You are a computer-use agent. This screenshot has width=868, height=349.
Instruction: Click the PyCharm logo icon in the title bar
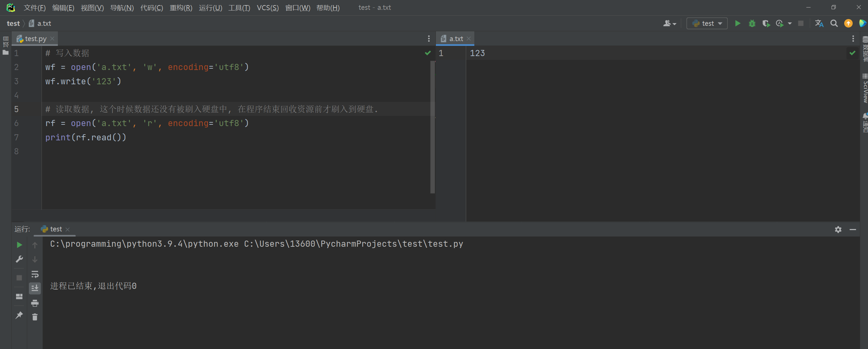[11, 7]
